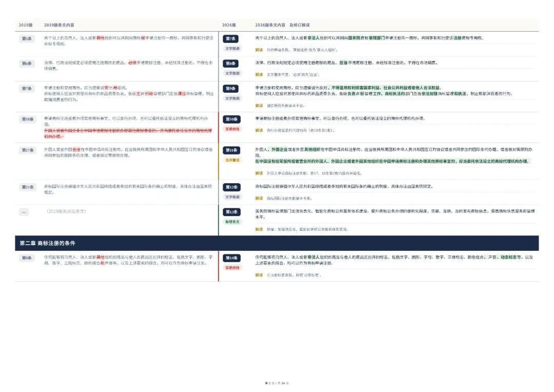Viewport: 554px width, 392px height.
Task: Click the "第二章 商标注册的条件" chapter heading
Action: (47, 243)
